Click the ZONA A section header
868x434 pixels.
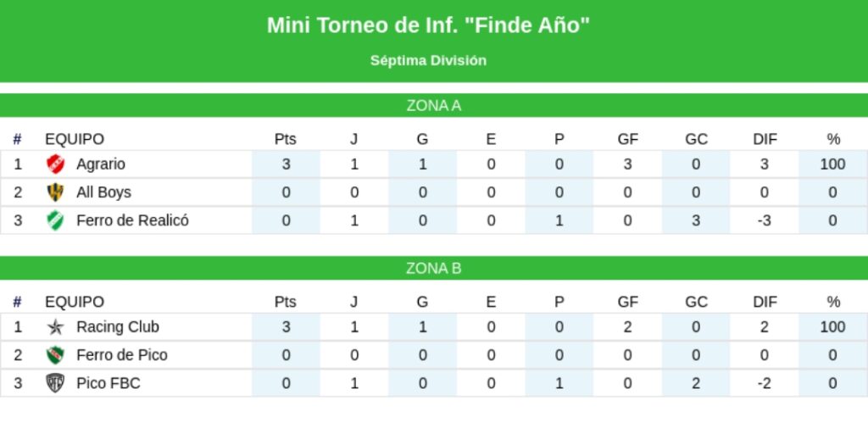pyautogui.click(x=434, y=106)
